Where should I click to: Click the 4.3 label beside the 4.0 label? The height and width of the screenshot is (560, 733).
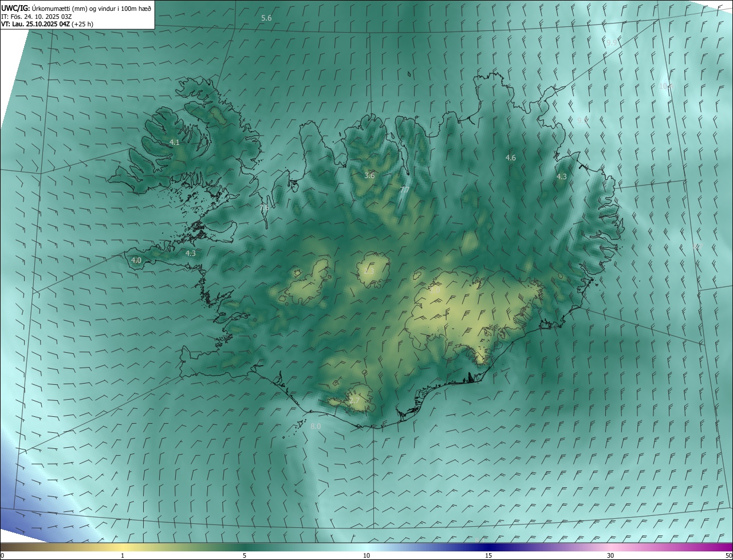(190, 253)
